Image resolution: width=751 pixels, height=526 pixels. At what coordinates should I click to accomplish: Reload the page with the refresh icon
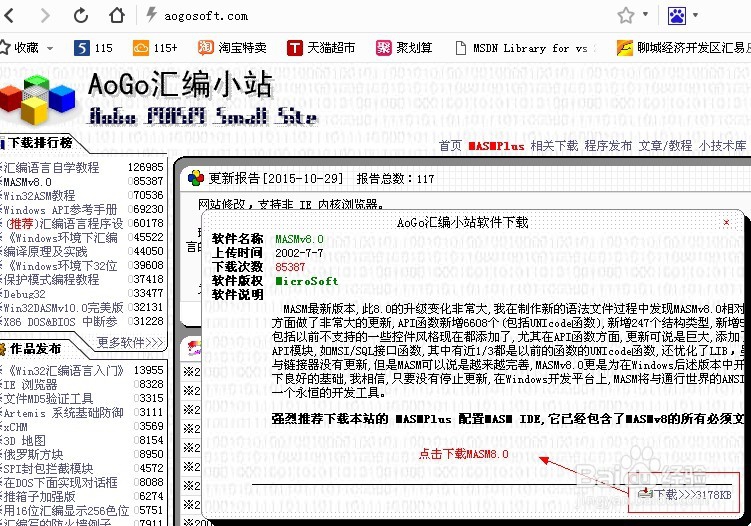[80, 15]
